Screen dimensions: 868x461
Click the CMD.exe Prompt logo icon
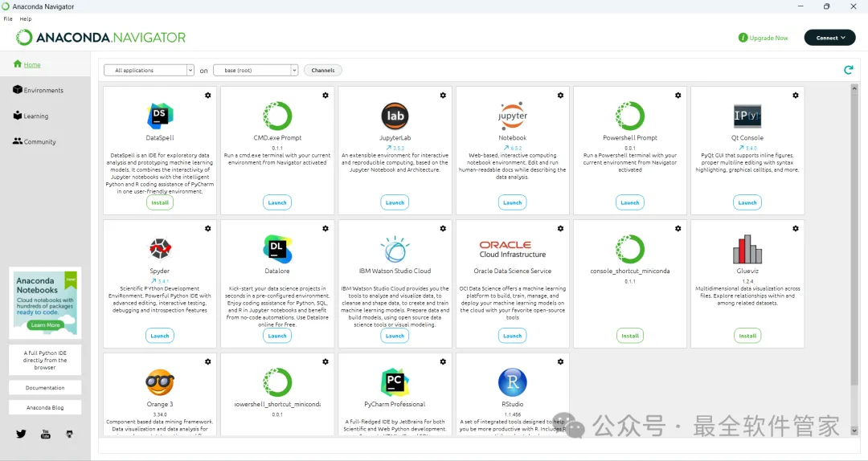277,116
